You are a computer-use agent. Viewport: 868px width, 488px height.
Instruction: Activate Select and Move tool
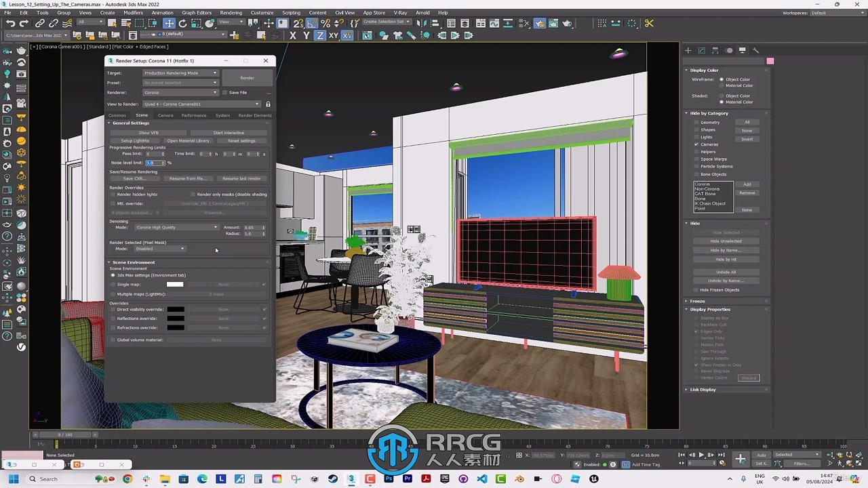click(169, 23)
